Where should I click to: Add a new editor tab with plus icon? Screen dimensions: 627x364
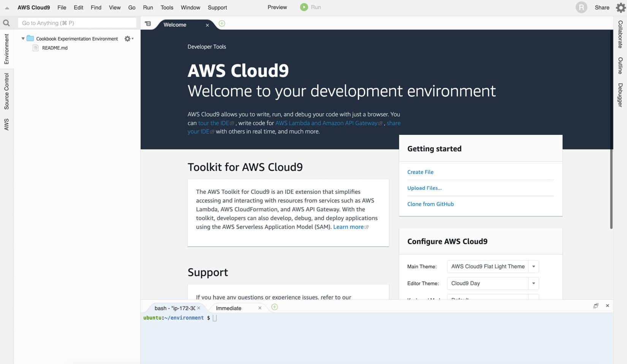point(222,24)
